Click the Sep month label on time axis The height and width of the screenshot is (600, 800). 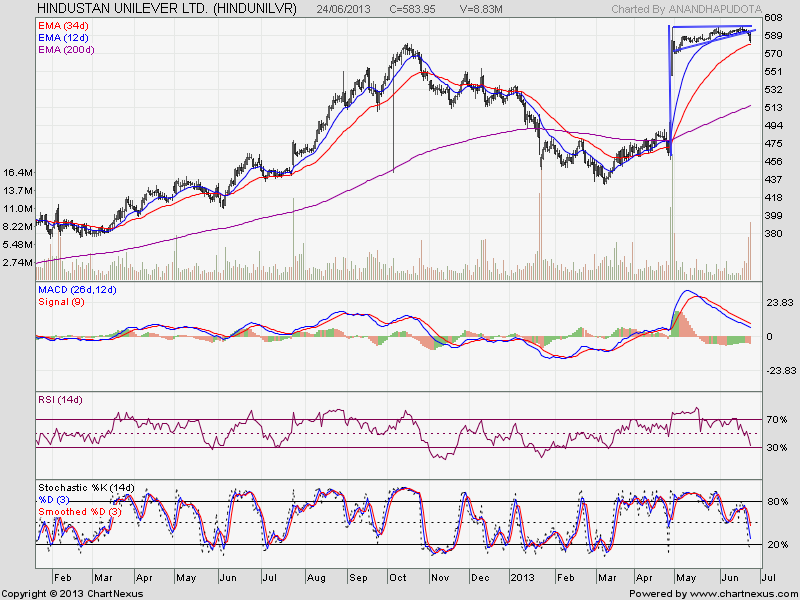[x=358, y=578]
